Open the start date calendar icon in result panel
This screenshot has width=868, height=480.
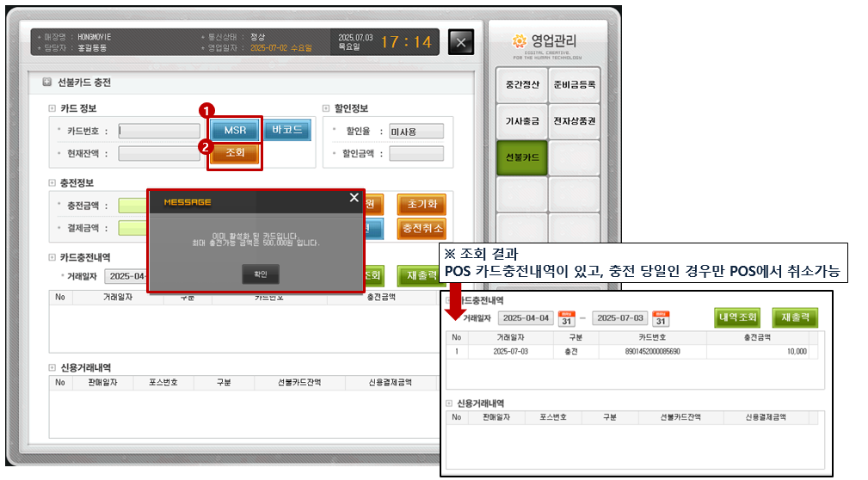[566, 317]
